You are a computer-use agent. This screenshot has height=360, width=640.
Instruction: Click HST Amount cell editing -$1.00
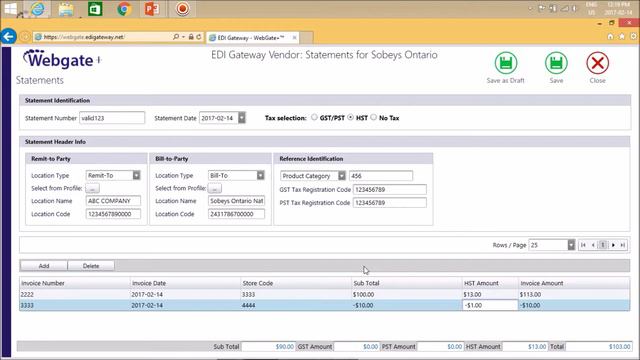pyautogui.click(x=490, y=305)
